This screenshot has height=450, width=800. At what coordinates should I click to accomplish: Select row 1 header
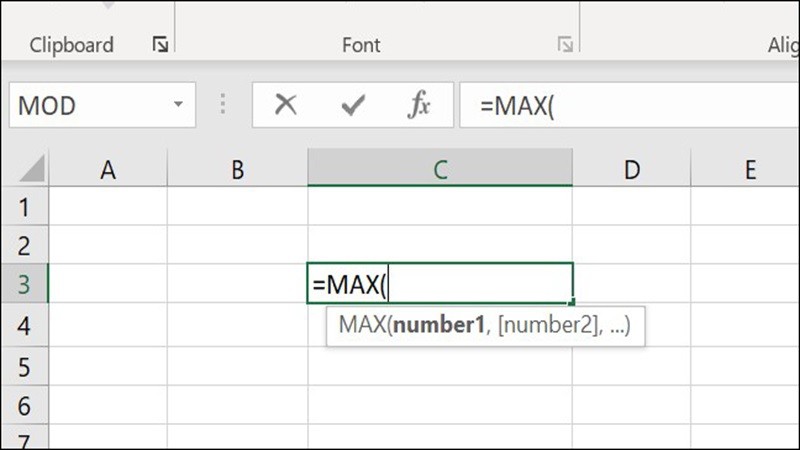click(24, 206)
